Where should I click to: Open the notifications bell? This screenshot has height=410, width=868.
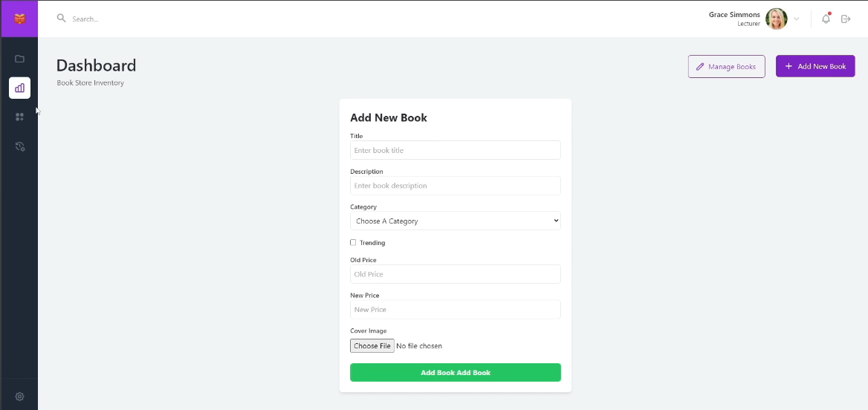[826, 19]
